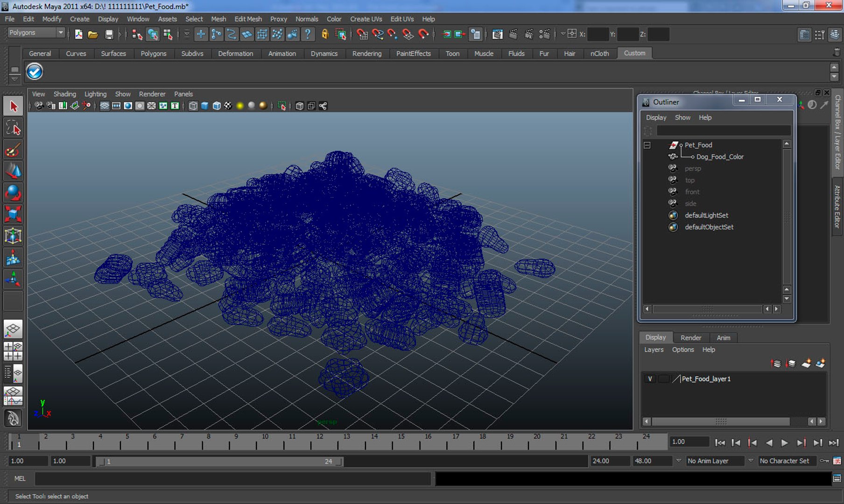Open the Edit Mesh menu

[248, 19]
